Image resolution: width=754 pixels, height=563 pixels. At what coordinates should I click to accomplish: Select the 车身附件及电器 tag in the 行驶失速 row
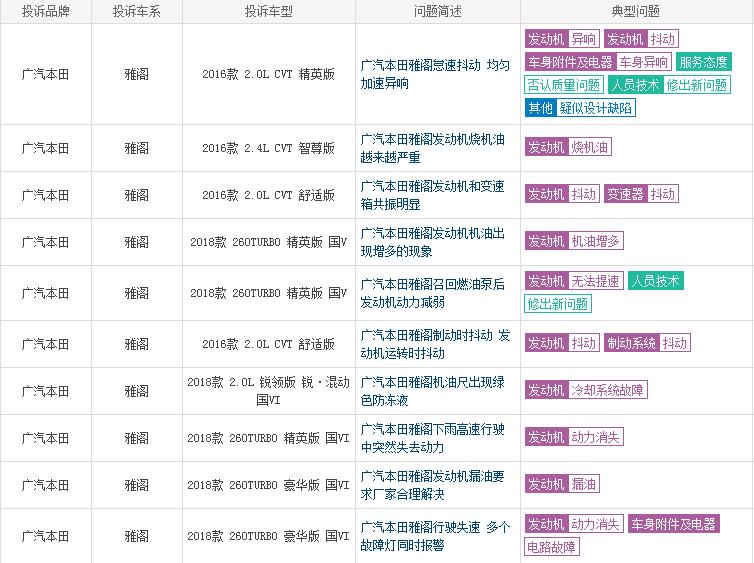click(x=674, y=524)
